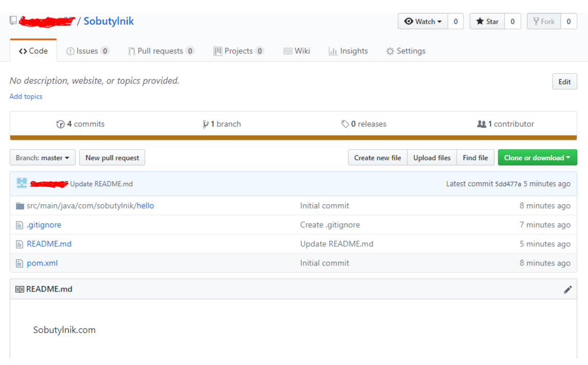Click the eye icon in Watch button
588x365 pixels.
(x=408, y=22)
